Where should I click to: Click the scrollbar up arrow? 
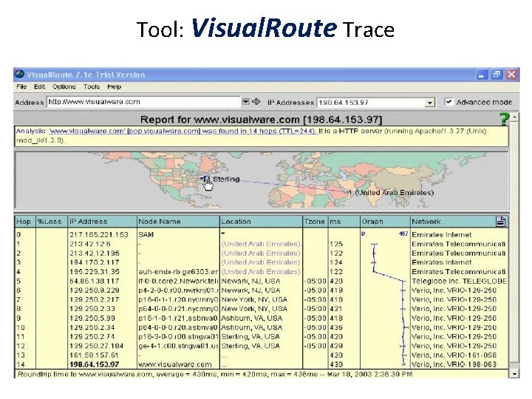(515, 117)
